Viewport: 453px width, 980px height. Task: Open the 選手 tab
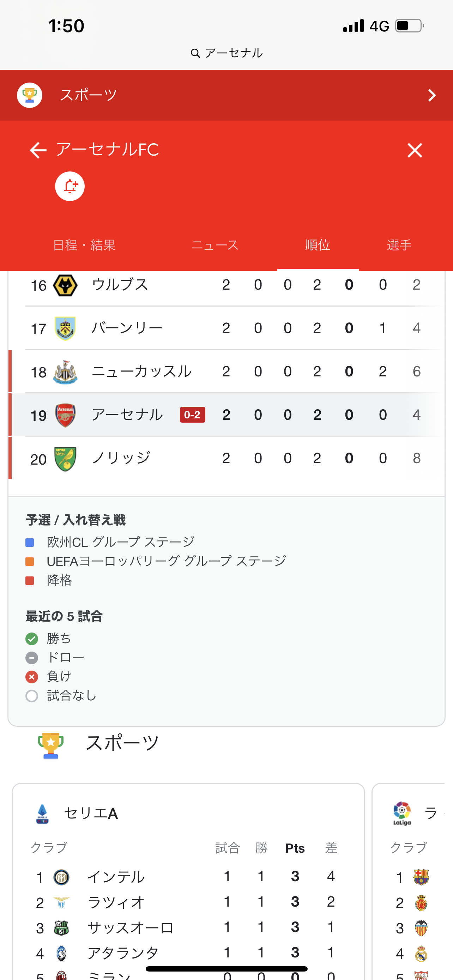(x=399, y=245)
